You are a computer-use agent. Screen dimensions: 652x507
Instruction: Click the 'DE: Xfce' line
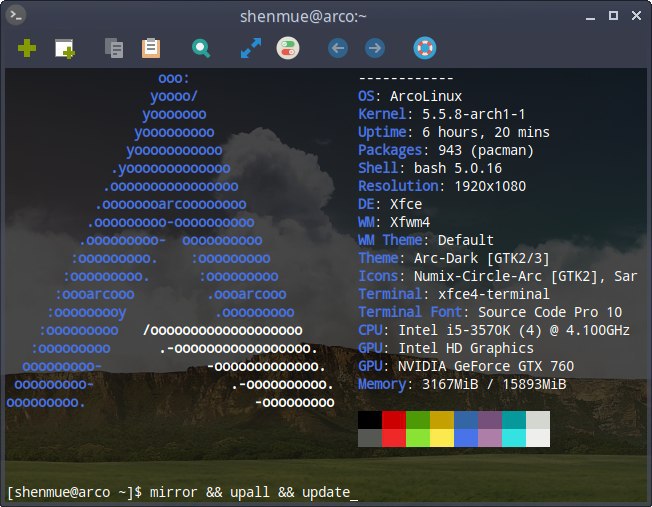coord(390,204)
